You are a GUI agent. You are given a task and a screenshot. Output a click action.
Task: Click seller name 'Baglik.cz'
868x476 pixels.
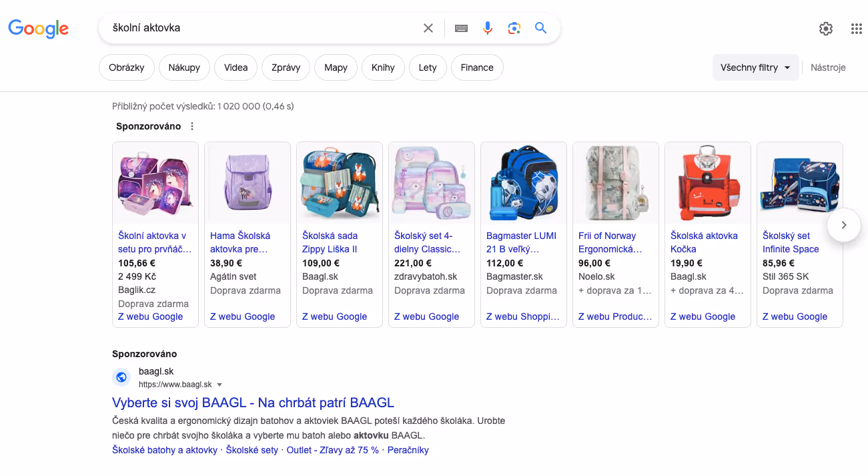pos(137,290)
